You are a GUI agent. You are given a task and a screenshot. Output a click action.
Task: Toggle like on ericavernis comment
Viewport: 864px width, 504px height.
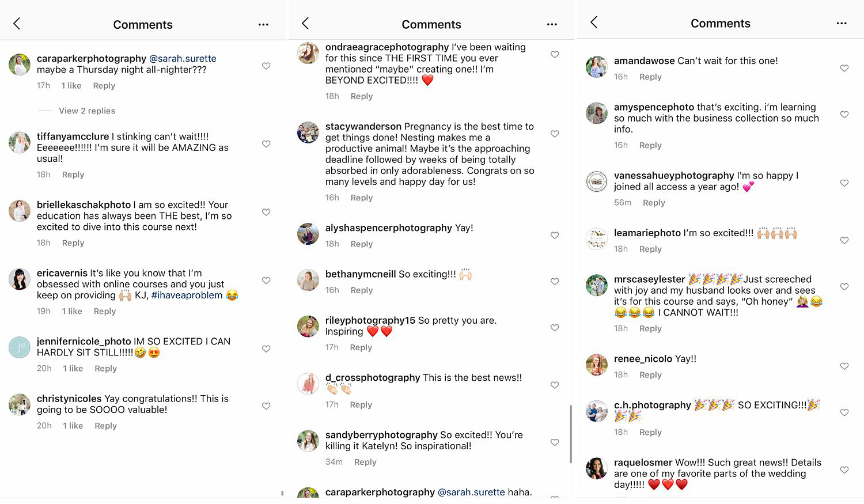point(266,281)
